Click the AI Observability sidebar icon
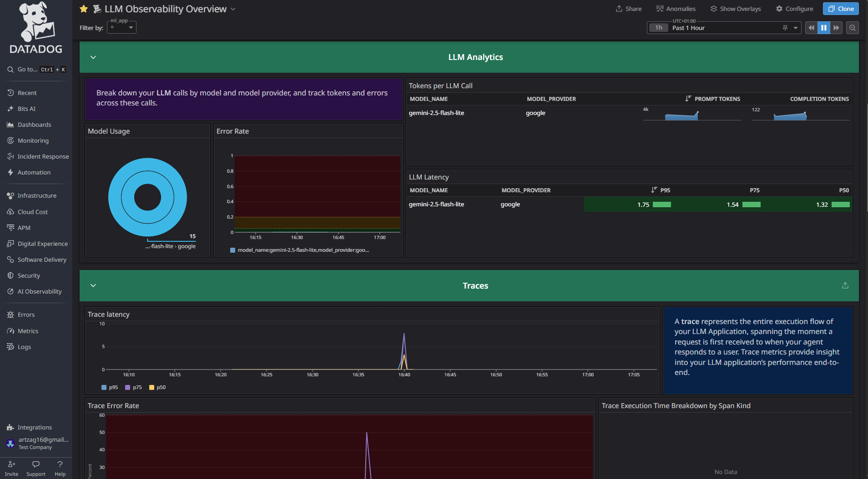 point(10,291)
